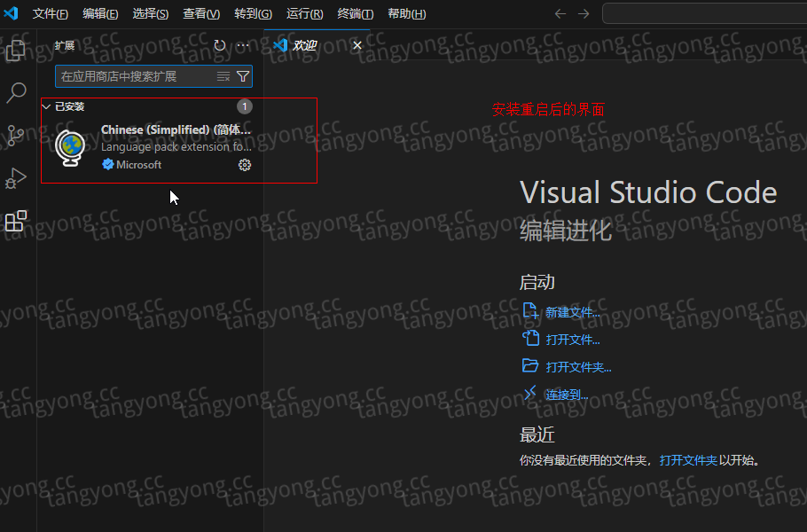This screenshot has width=807, height=532.
Task: Open the 运行(R) menu
Action: pyautogui.click(x=305, y=14)
